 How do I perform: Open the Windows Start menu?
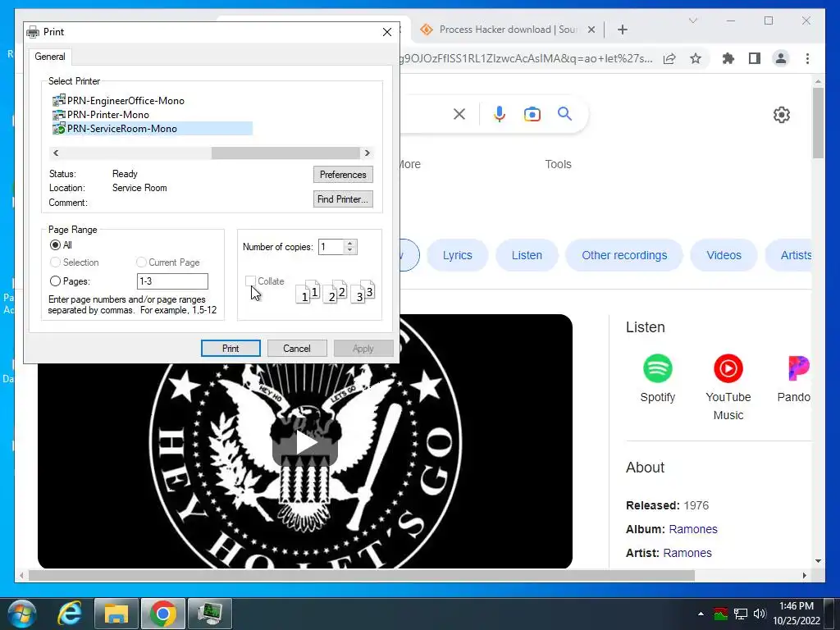tap(21, 614)
